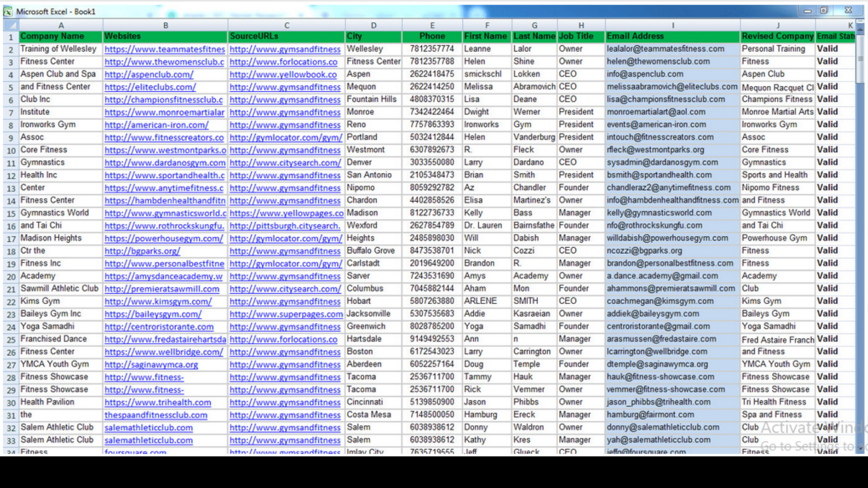Click the Excel icon in the title bar
This screenshot has width=868, height=488.
coord(8,12)
